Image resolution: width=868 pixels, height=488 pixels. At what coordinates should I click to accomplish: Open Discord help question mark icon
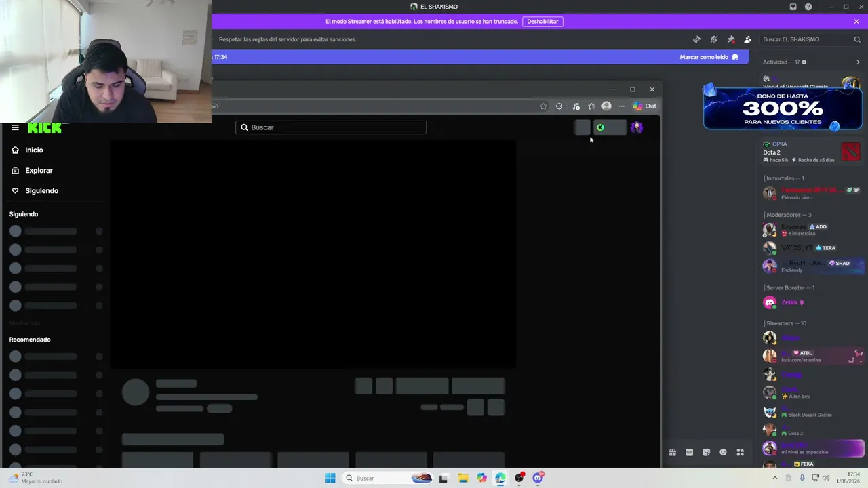[808, 7]
